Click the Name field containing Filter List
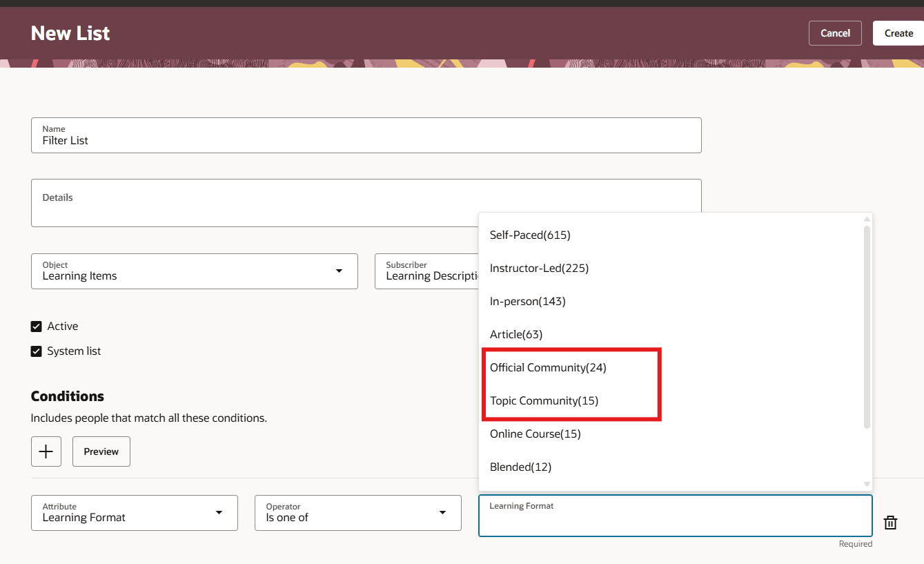924x564 pixels. [x=366, y=140]
